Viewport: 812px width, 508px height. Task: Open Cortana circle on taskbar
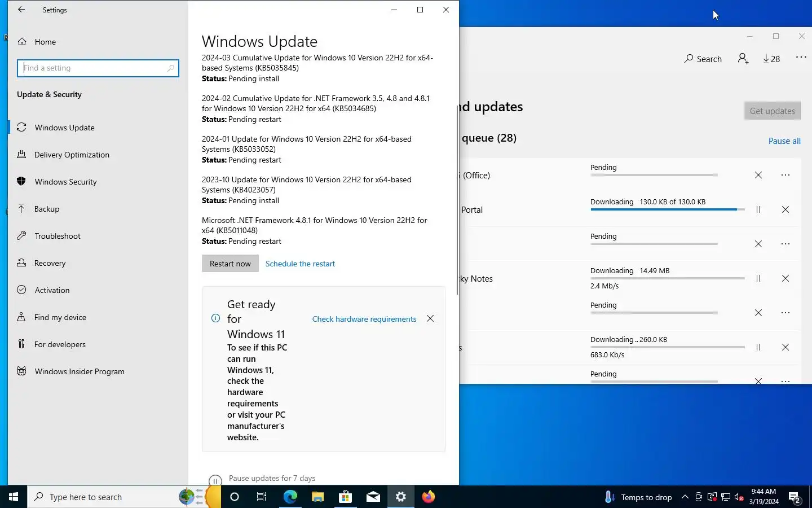coord(235,497)
